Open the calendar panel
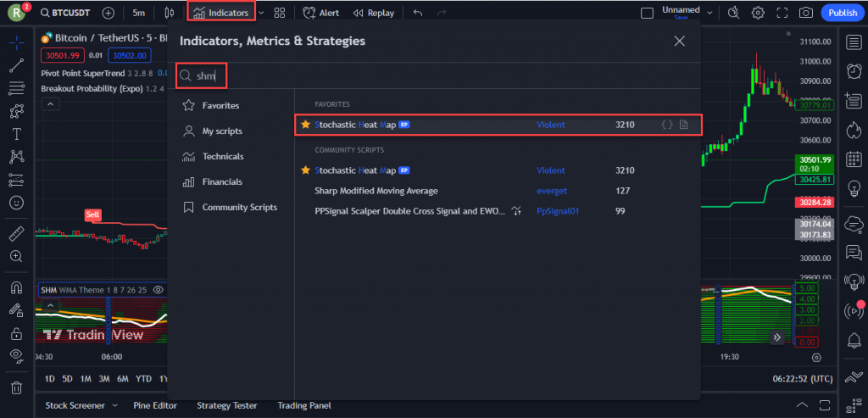Viewport: 868px width, 418px height. (854, 160)
